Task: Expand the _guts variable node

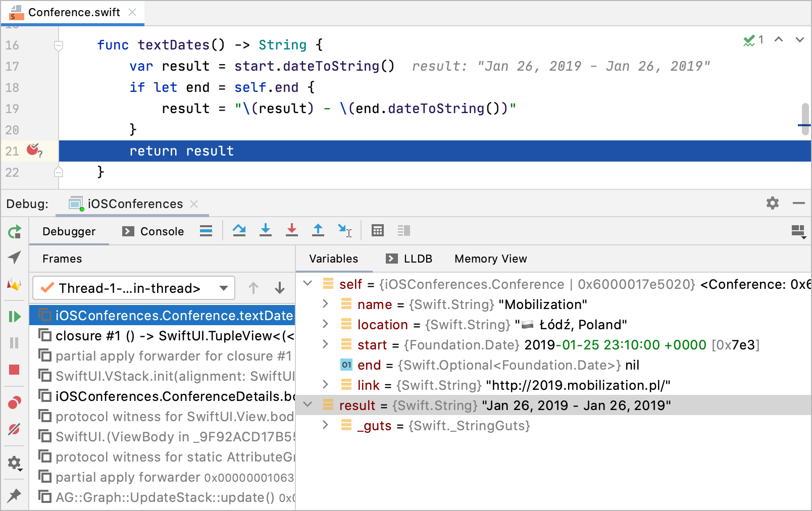Action: (325, 426)
